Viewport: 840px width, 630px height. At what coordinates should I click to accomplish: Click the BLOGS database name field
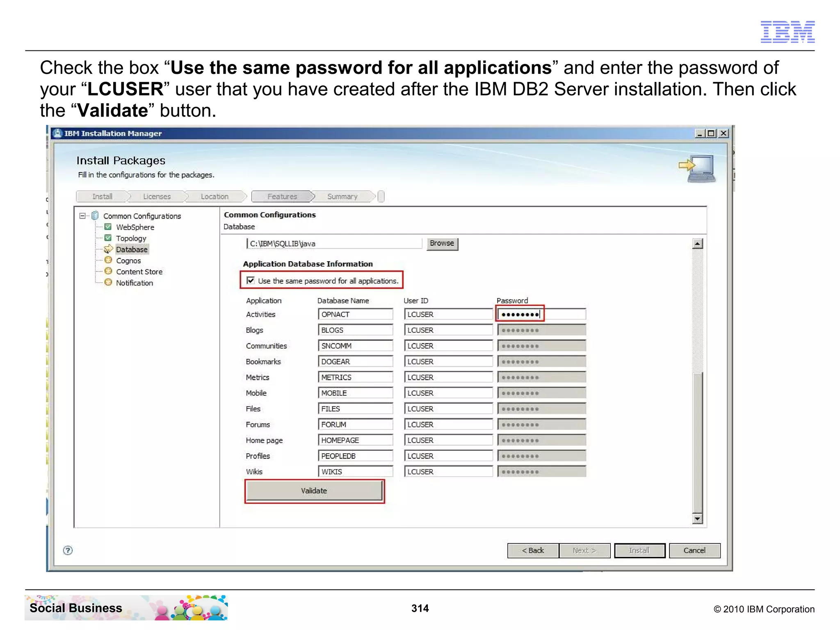(356, 330)
